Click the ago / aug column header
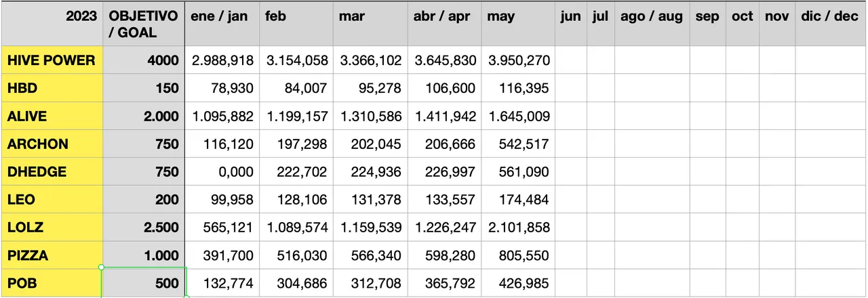 point(651,17)
